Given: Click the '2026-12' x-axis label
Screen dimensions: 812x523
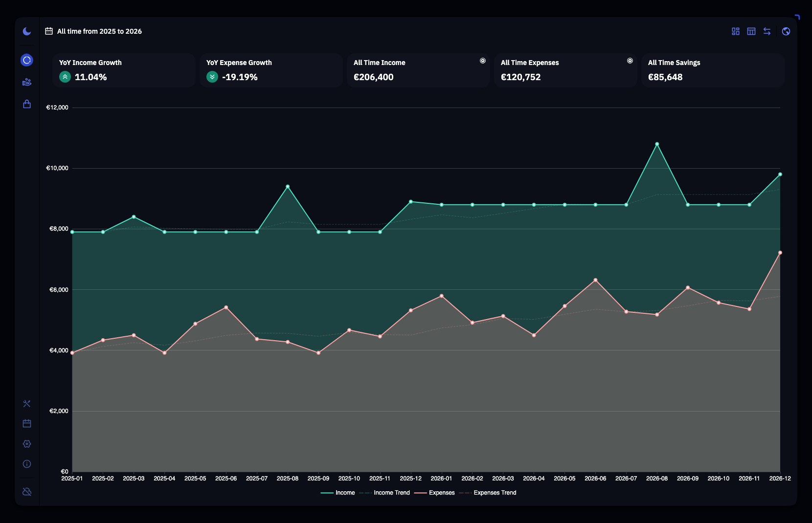Looking at the screenshot, I should point(780,479).
